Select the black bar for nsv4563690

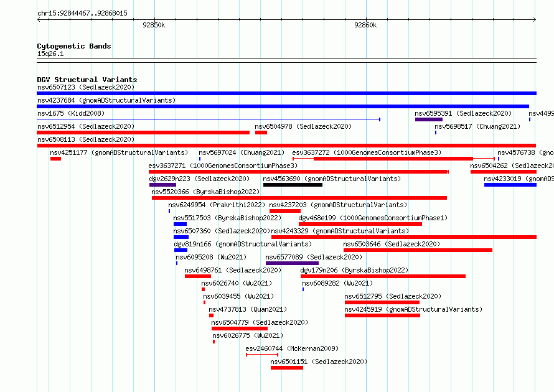tap(293, 185)
